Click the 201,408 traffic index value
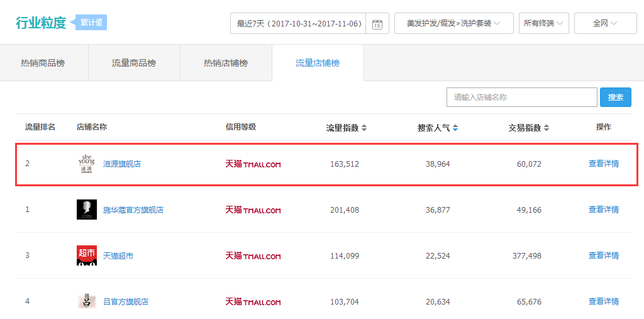The image size is (644, 319). (345, 210)
